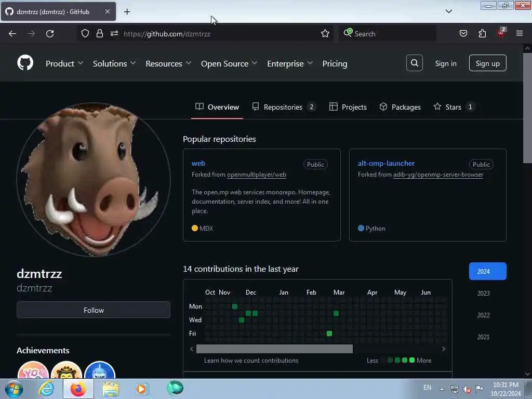Launch Internet Explorer from taskbar
Image resolution: width=532 pixels, height=399 pixels.
click(x=46, y=389)
